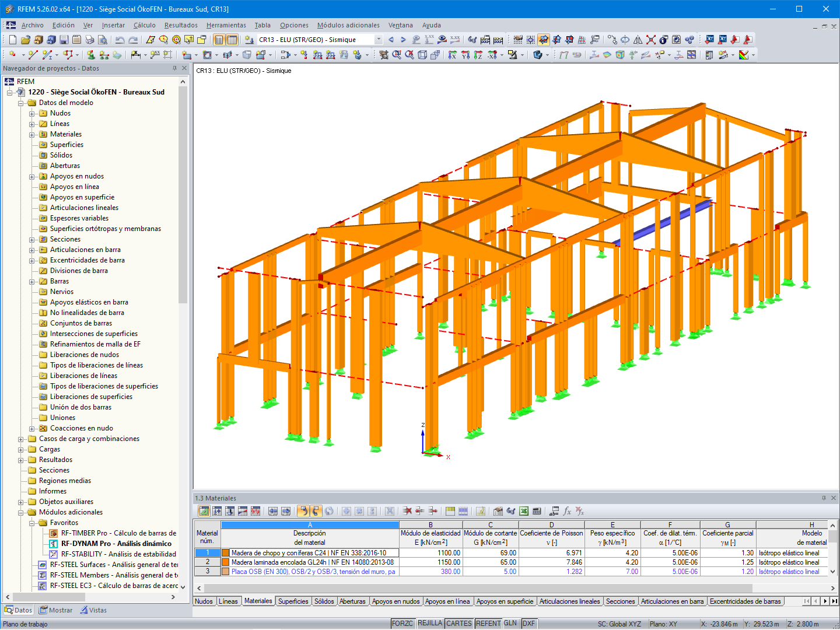Open the Cálculo menu
Screen dimensions: 840x630
144,25
